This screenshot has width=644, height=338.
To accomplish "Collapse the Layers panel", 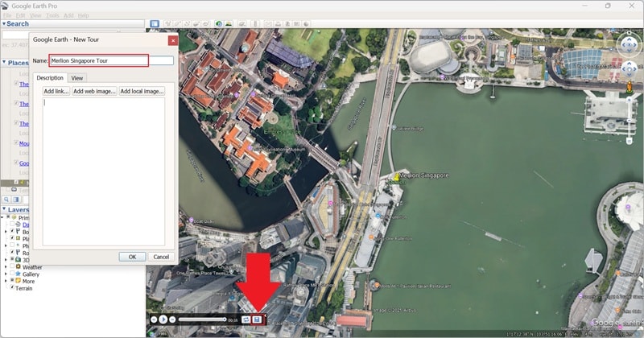I will click(x=4, y=209).
